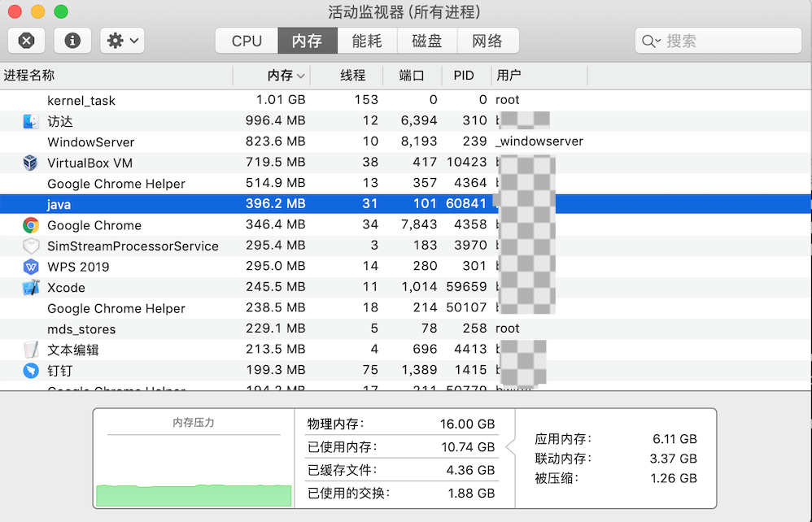Click the 396.2 MB memory value

click(x=276, y=203)
